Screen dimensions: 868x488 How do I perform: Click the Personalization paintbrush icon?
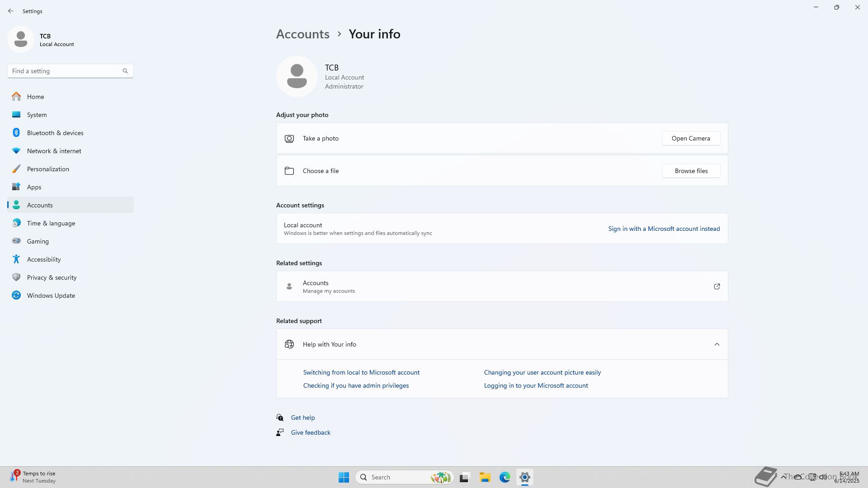coord(16,169)
